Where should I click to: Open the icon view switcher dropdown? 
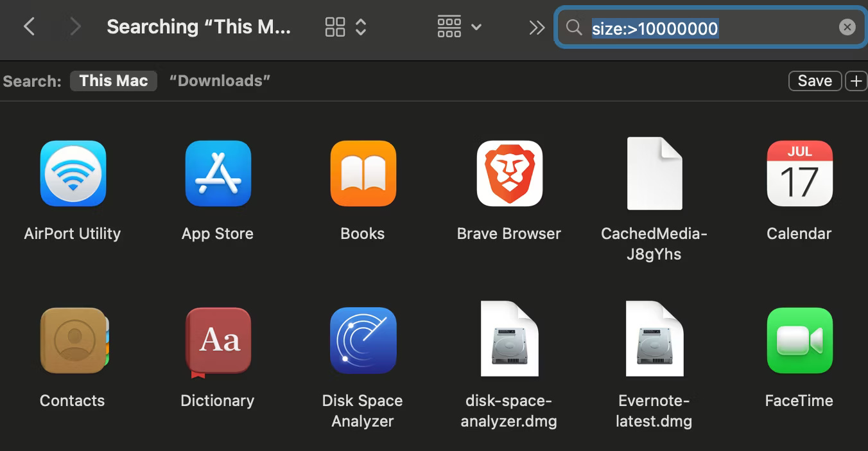point(345,27)
